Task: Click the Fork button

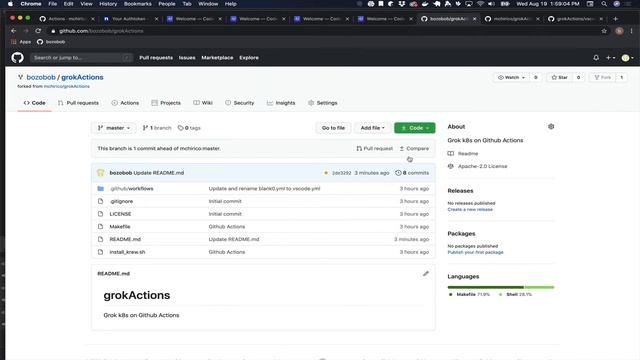Action: (602, 77)
